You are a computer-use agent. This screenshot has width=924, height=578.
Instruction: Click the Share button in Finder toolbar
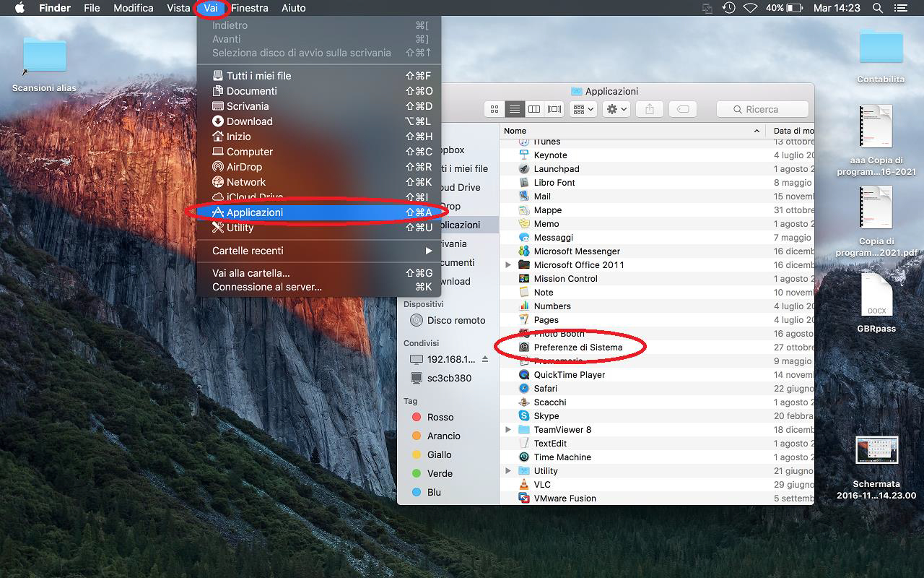pos(649,109)
